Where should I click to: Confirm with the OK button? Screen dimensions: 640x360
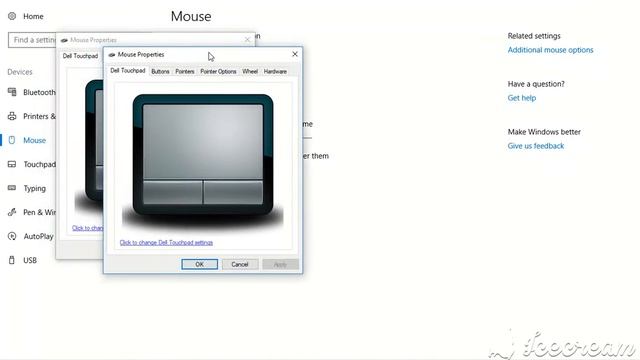click(x=199, y=264)
